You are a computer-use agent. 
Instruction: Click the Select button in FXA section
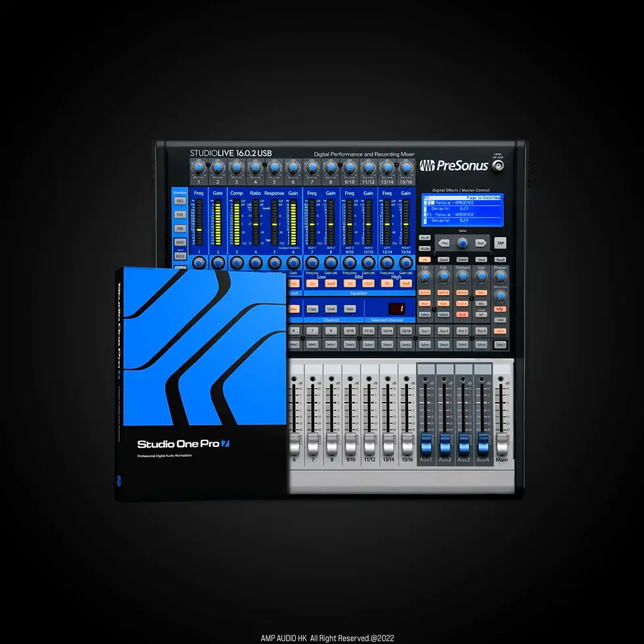(x=425, y=314)
